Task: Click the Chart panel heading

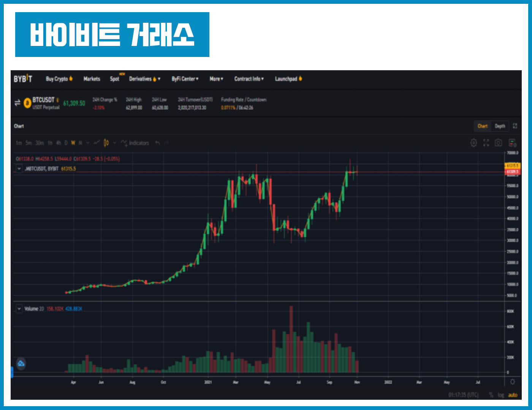Action: 19,126
